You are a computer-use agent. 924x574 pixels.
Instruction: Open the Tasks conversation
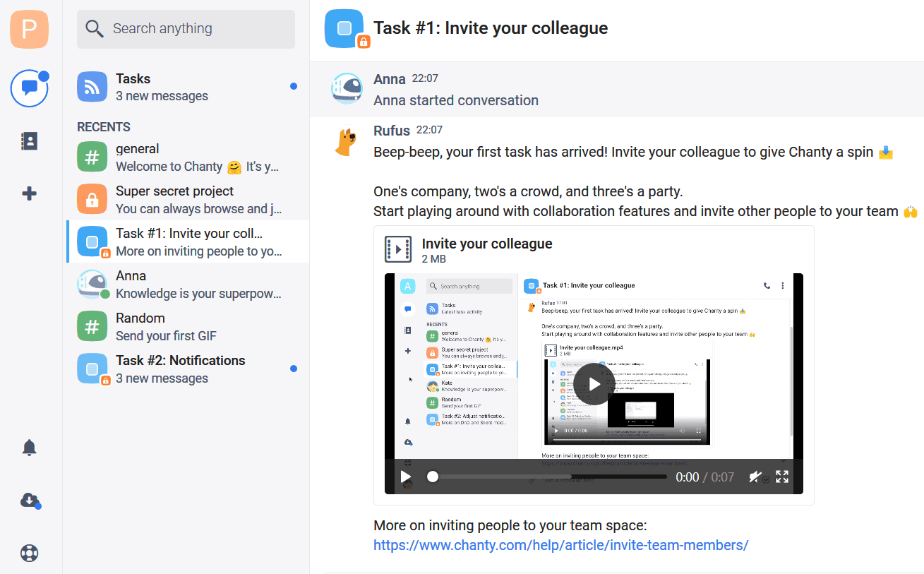[x=187, y=87]
